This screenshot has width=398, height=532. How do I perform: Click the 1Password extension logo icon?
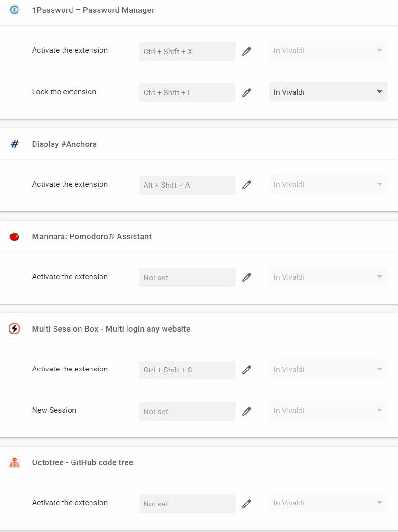tap(14, 10)
